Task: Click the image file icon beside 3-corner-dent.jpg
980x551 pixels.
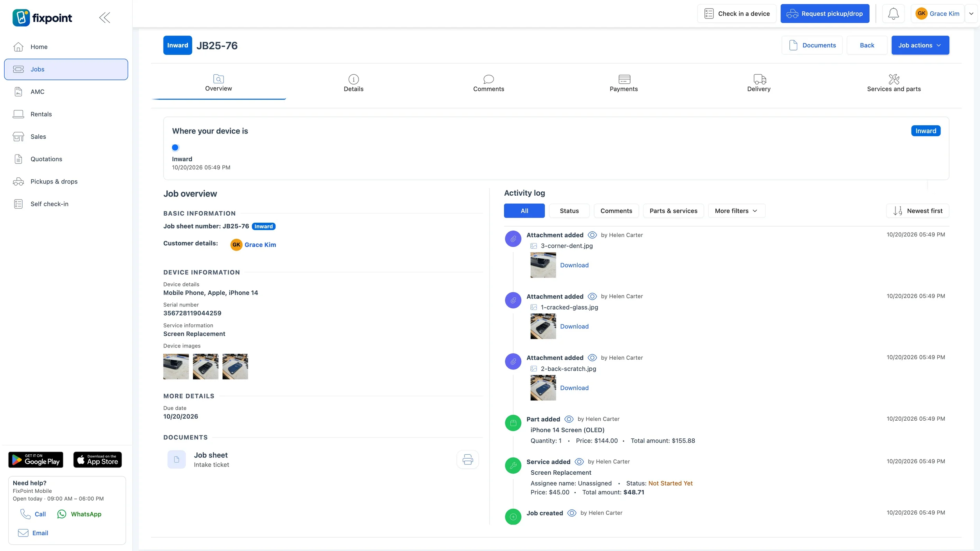Action: tap(533, 246)
